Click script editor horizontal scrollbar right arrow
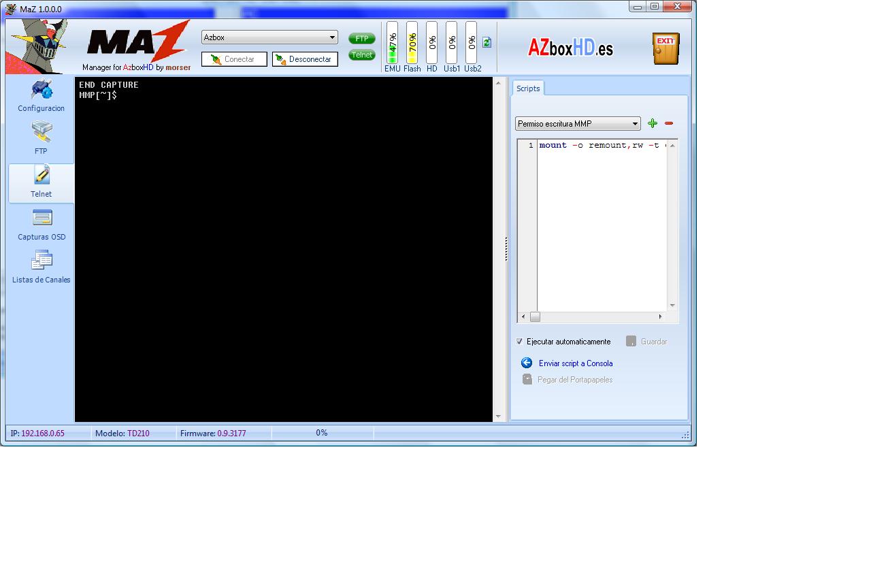This screenshot has width=871, height=588. 660,317
